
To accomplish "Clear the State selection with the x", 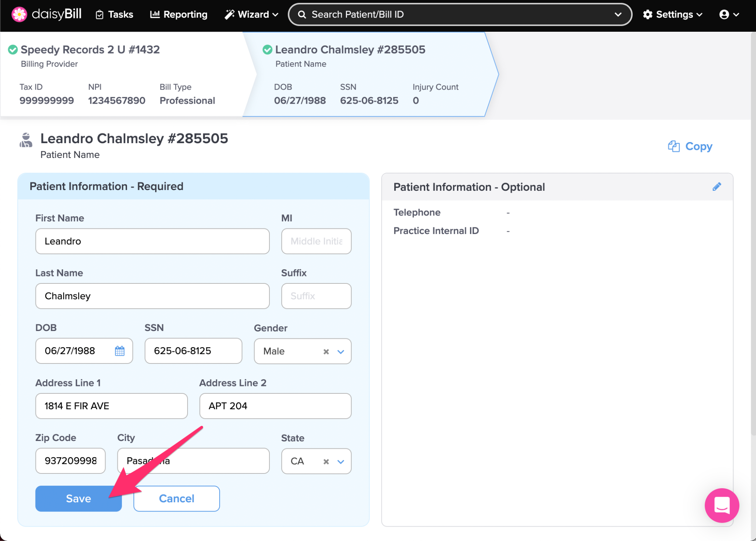I will (326, 461).
